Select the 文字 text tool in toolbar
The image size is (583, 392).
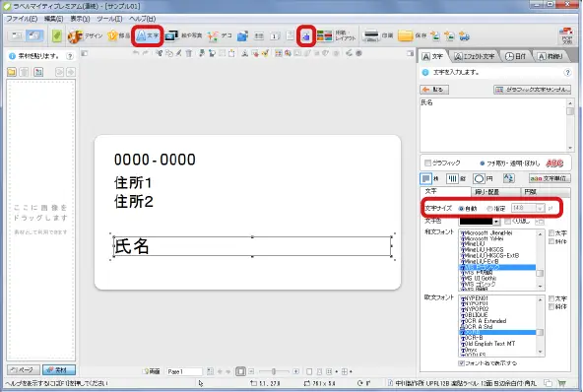coord(148,35)
